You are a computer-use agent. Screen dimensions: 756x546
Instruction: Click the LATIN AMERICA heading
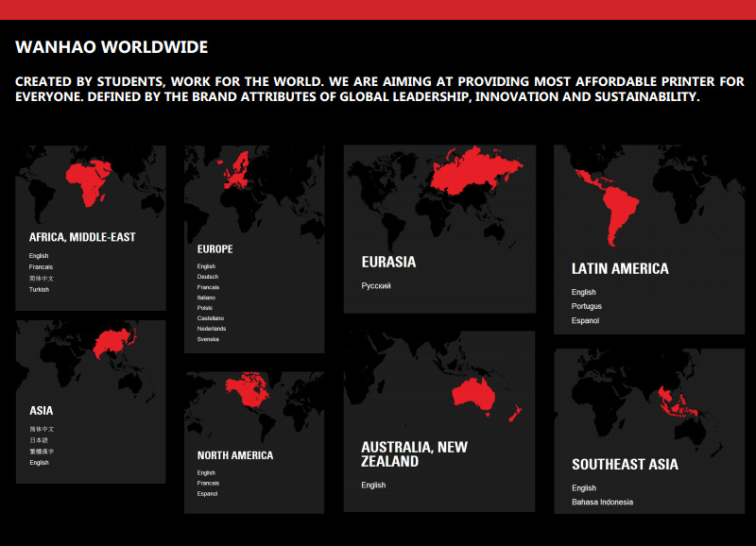620,269
